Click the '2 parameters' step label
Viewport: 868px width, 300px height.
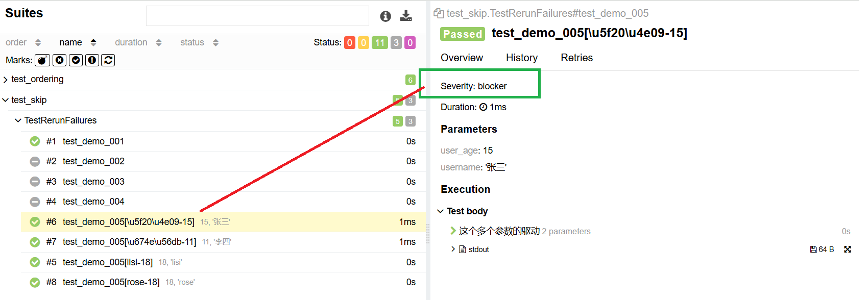[566, 232]
